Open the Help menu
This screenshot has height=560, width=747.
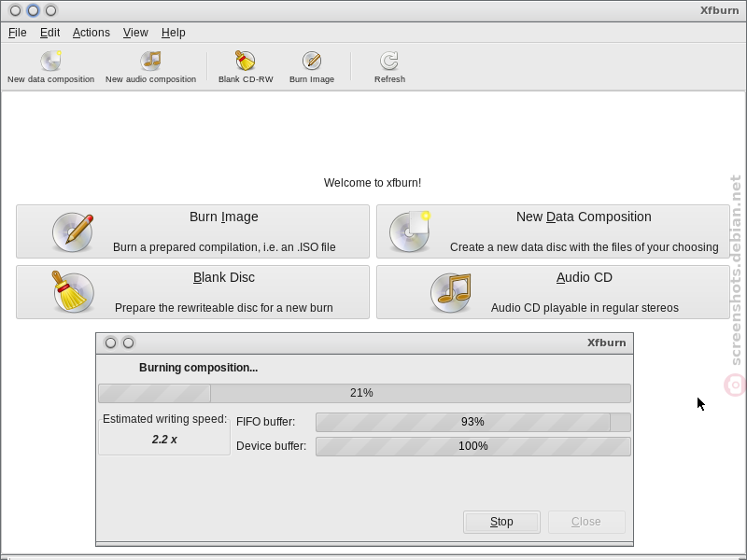173,33
